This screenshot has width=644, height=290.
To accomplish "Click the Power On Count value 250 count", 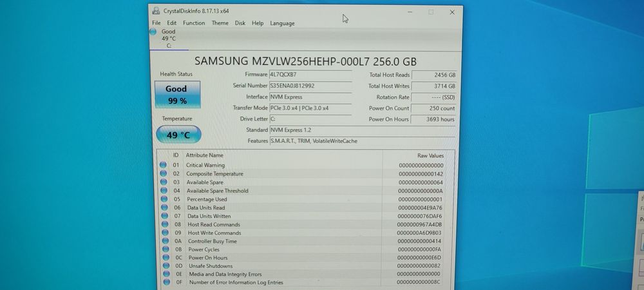I will (433, 108).
